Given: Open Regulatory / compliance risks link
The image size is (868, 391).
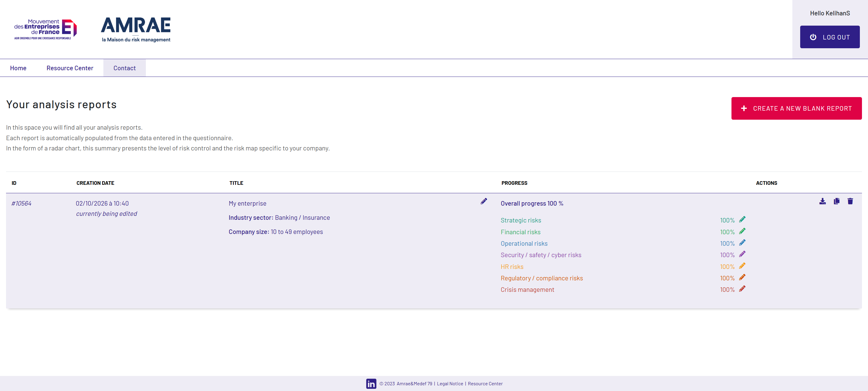Looking at the screenshot, I should tap(542, 279).
